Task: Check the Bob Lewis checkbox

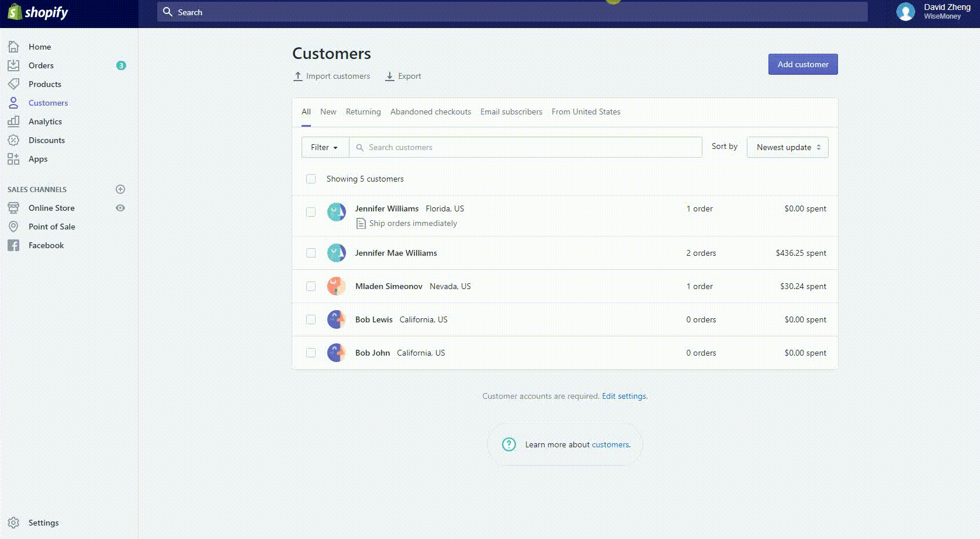Action: 311,319
